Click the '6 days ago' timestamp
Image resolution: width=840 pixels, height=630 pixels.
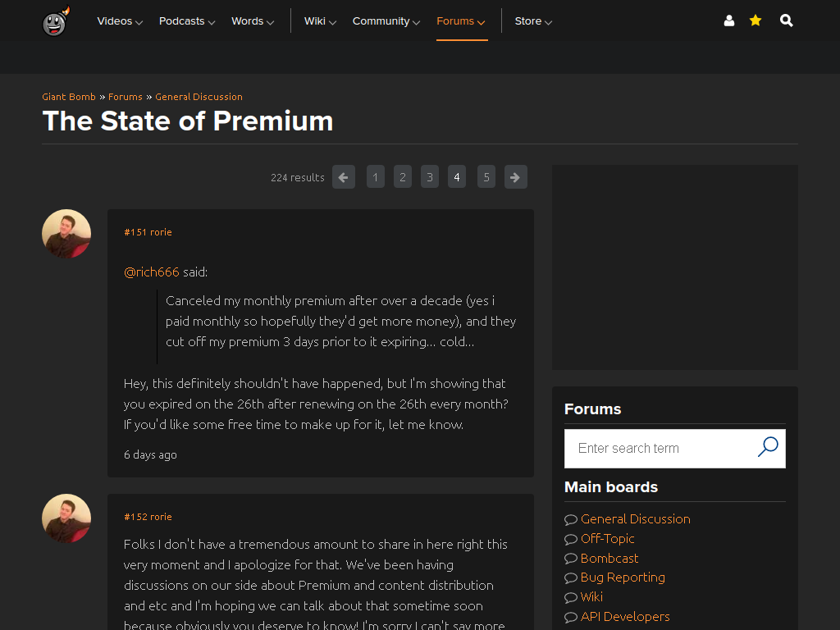150,454
